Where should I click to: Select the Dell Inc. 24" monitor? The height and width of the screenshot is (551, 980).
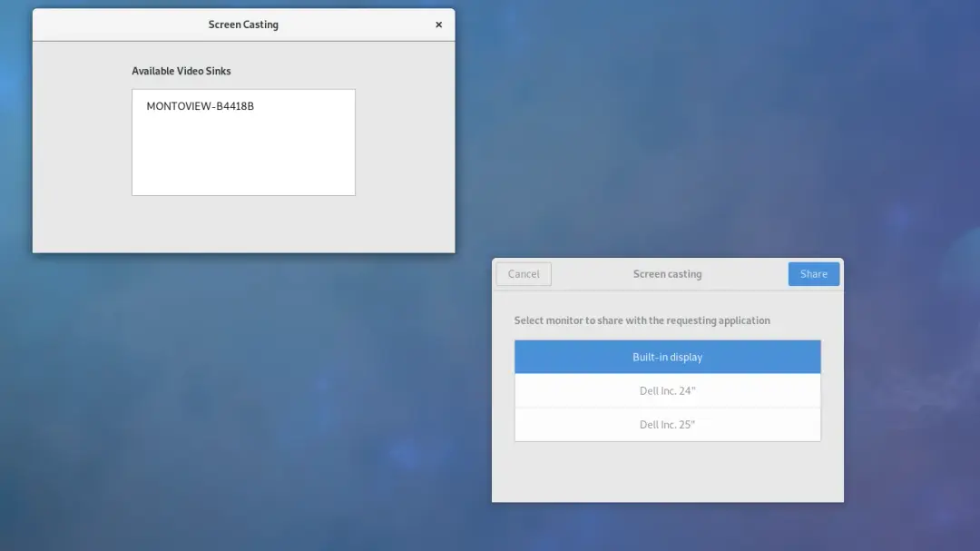point(667,390)
